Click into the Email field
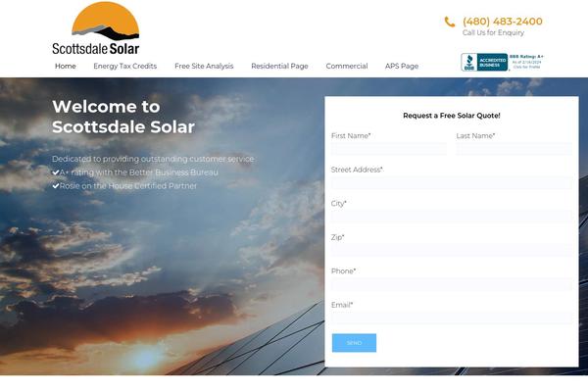This screenshot has width=588, height=392. pyautogui.click(x=452, y=318)
